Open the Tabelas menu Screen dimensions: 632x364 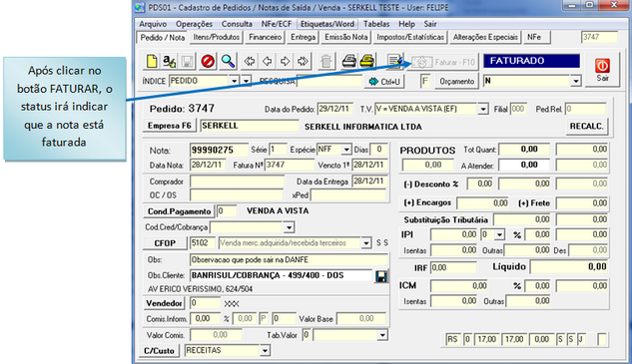coord(376,24)
